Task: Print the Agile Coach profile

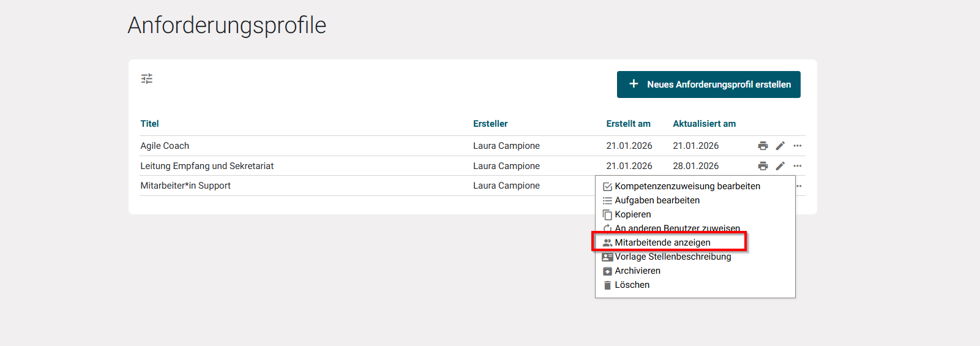Action: pos(763,146)
